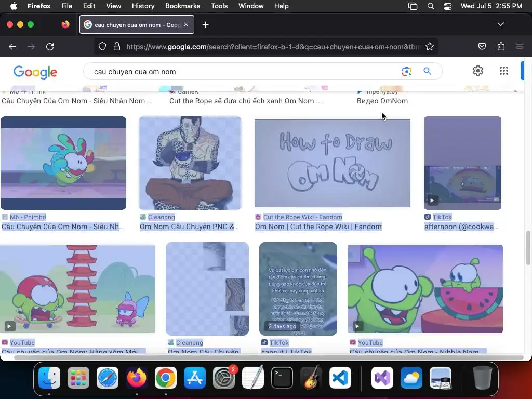Viewport: 532px width, 399px height.
Task: Open the View menu
Action: (113, 6)
